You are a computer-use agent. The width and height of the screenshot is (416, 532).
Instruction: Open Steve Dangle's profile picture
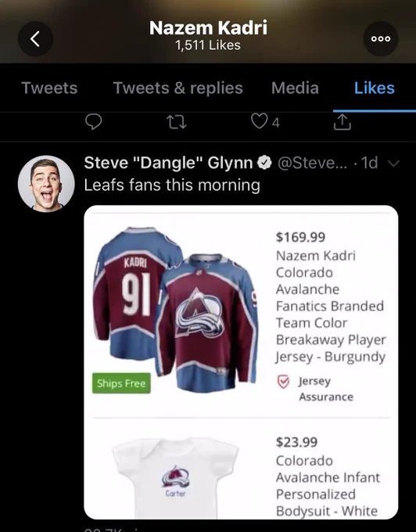46,184
